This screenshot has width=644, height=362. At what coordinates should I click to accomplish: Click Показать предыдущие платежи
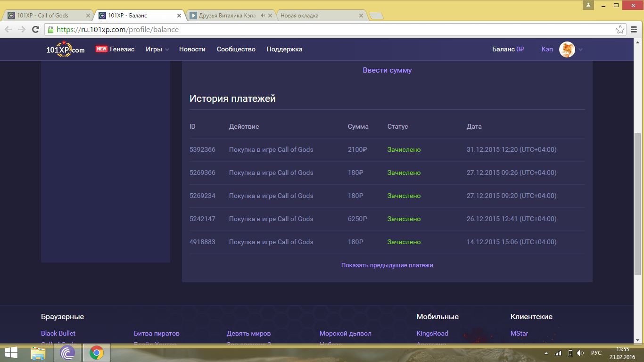[x=387, y=265]
